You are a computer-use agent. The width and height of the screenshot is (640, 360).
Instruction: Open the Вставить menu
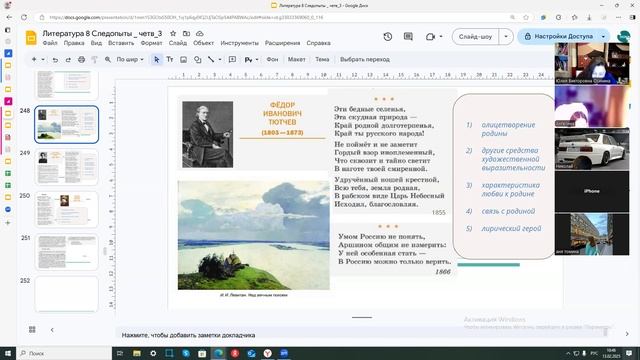(121, 43)
